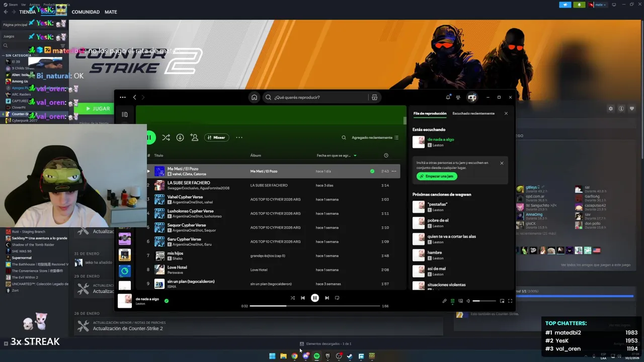This screenshot has height=362, width=644.
Task: Open Love Hotel album link
Action: pos(259,270)
